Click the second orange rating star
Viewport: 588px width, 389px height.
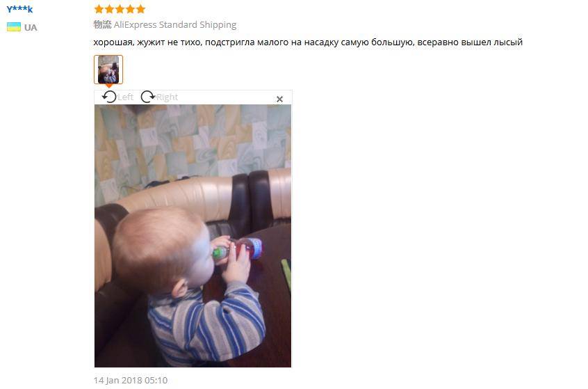(x=109, y=9)
